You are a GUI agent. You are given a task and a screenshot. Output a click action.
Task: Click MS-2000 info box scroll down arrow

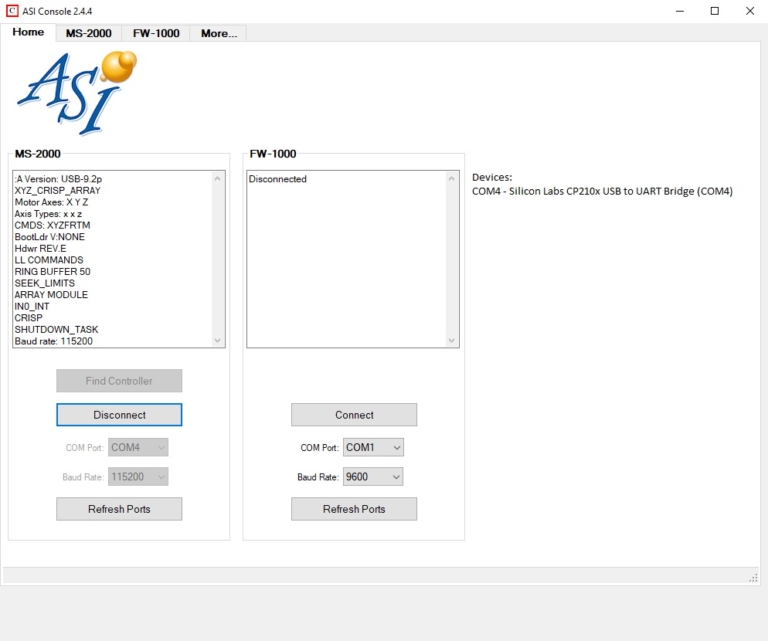coord(217,340)
